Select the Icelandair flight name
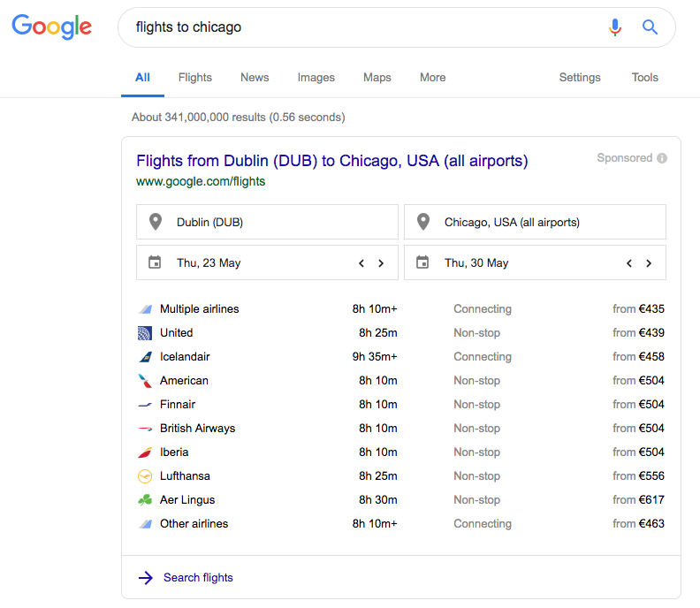 [x=185, y=357]
